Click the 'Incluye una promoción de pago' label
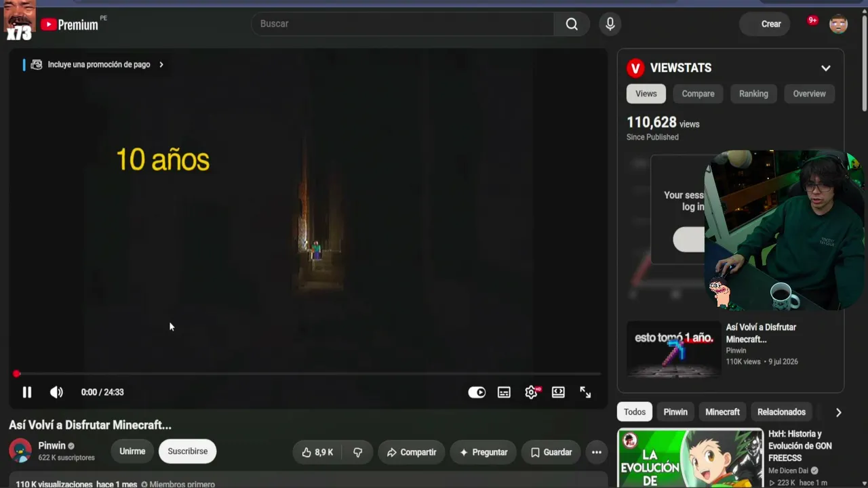Viewport: 868px width, 488px height. coord(99,64)
